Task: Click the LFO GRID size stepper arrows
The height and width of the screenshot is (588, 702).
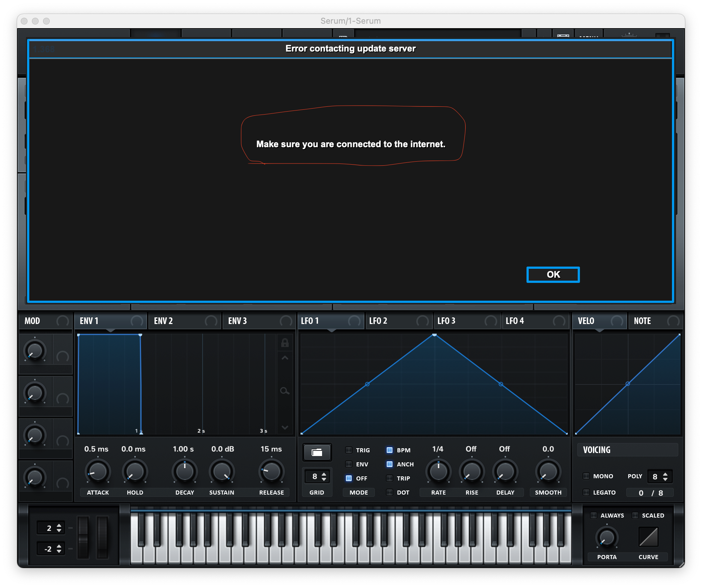Action: click(x=324, y=476)
